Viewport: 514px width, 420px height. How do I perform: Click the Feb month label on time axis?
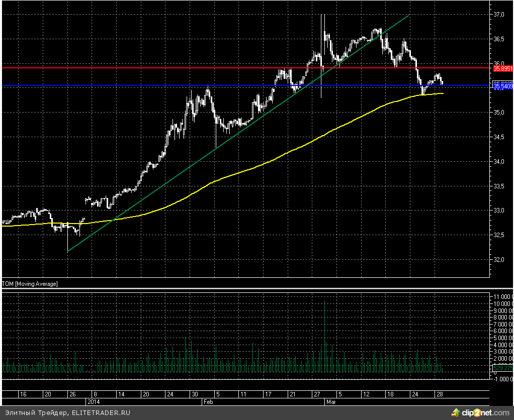pyautogui.click(x=208, y=402)
